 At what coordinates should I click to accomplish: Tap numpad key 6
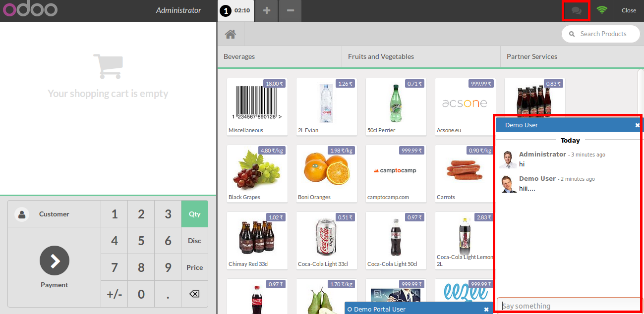(168, 241)
